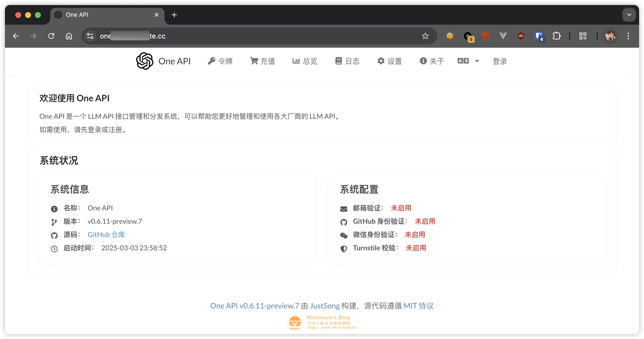This screenshot has width=644, height=339.
Task: Open 设置 settings via gear icon
Action: coord(381,61)
